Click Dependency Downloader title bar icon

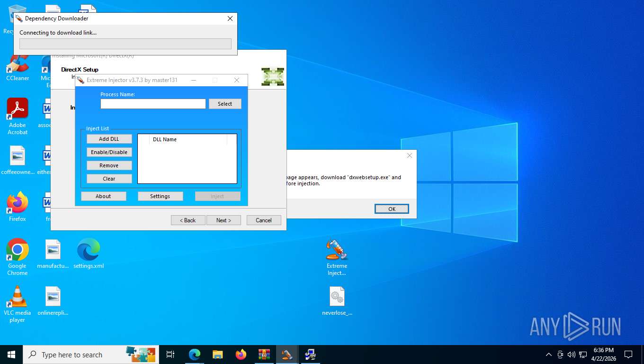[x=19, y=18]
